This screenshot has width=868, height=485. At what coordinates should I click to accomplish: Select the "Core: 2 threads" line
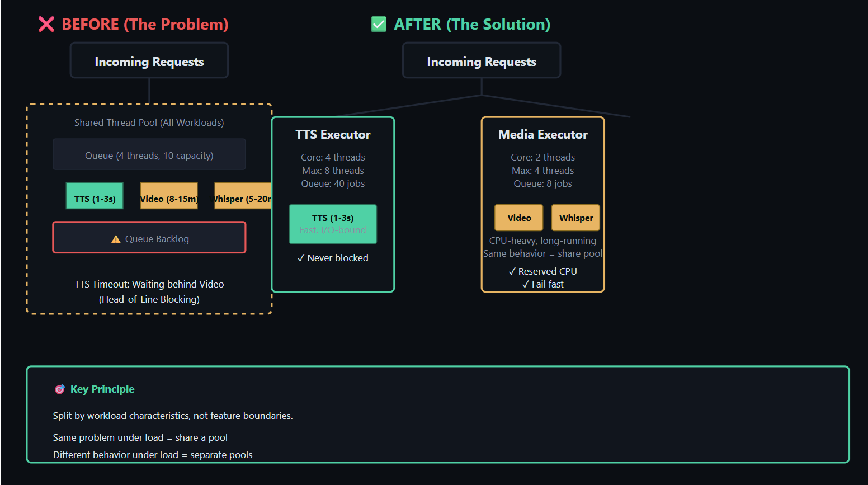point(543,157)
